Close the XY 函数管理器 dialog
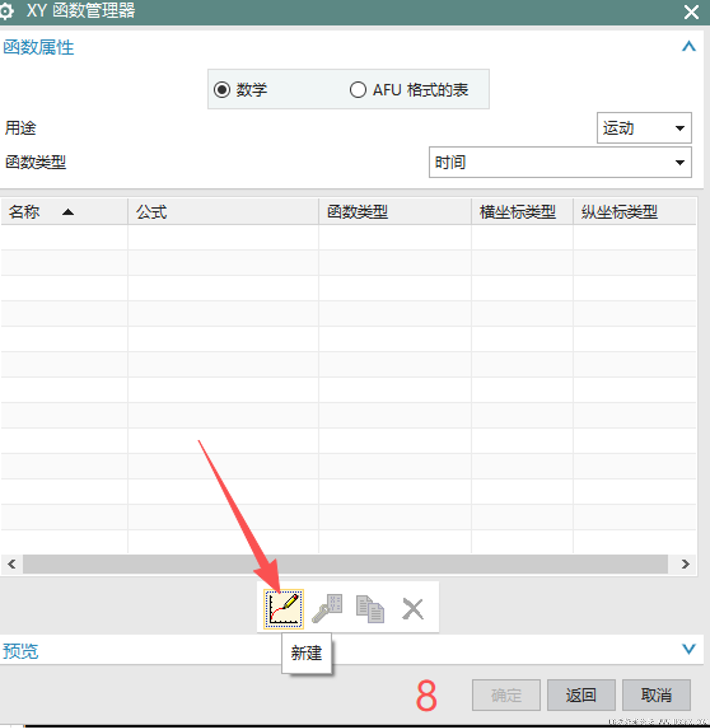The width and height of the screenshot is (710, 728). [x=691, y=12]
